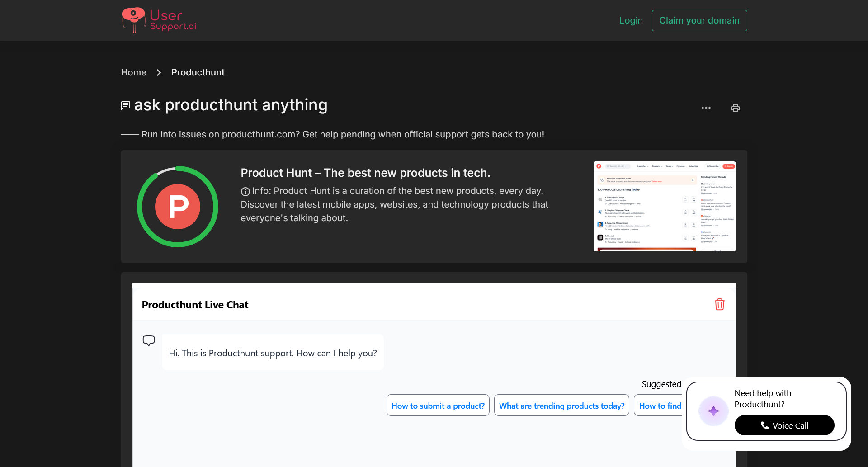
Task: Click the 'Hi. This is Producthunt support' message
Action: 273,353
